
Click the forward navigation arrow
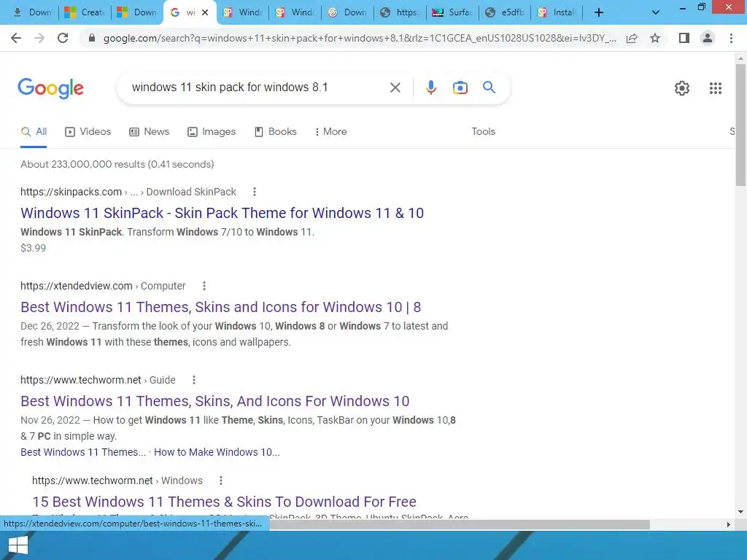pos(39,38)
